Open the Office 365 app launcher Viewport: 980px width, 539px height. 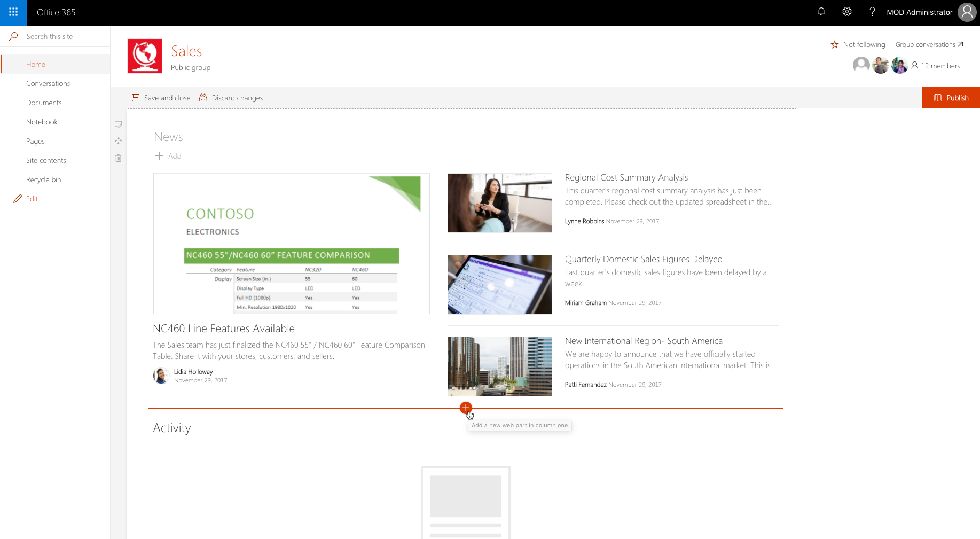[x=13, y=12]
